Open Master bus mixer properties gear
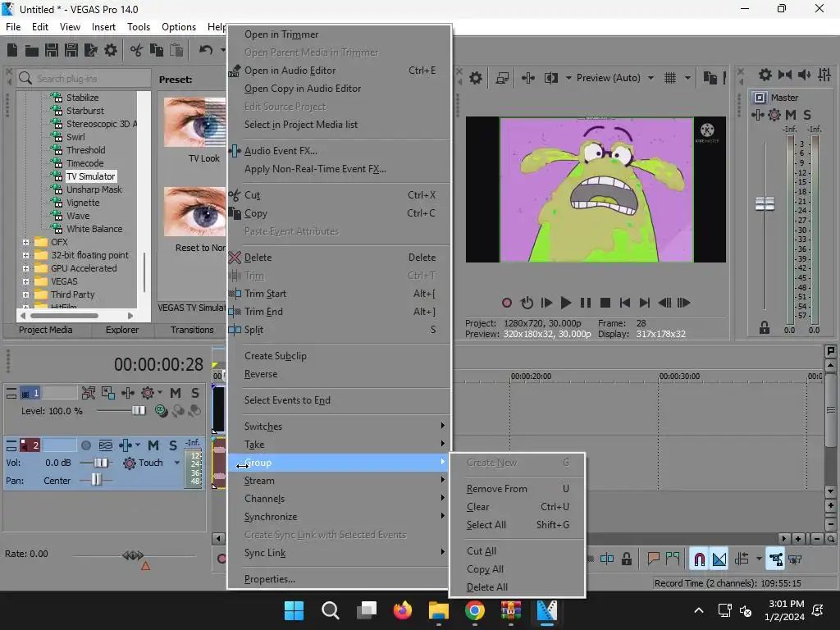This screenshot has width=840, height=630. pos(765,75)
